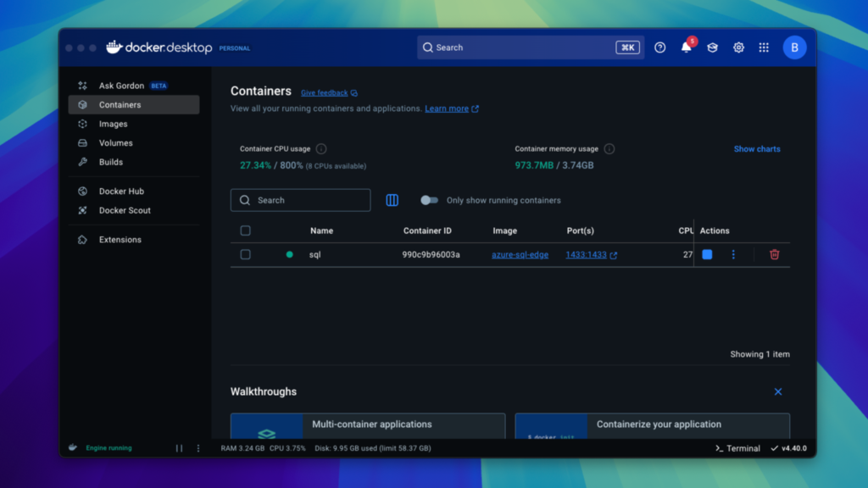
Task: Open the sql container name
Action: 315,254
